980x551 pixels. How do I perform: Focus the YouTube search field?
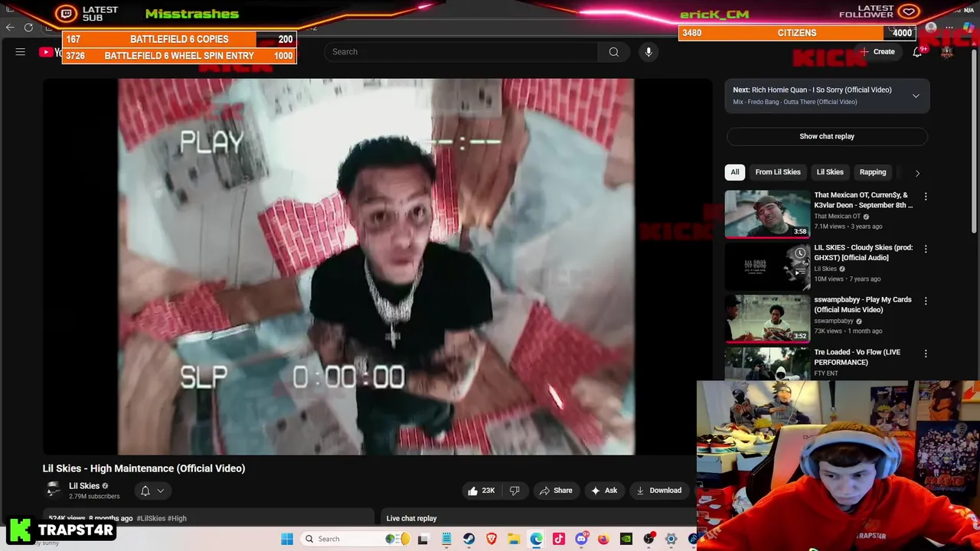click(x=461, y=52)
